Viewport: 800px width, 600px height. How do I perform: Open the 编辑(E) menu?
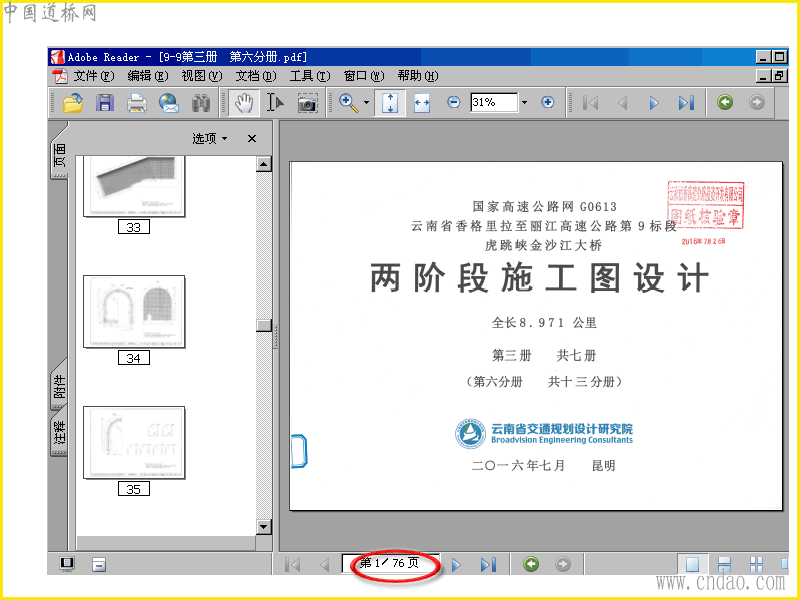147,76
